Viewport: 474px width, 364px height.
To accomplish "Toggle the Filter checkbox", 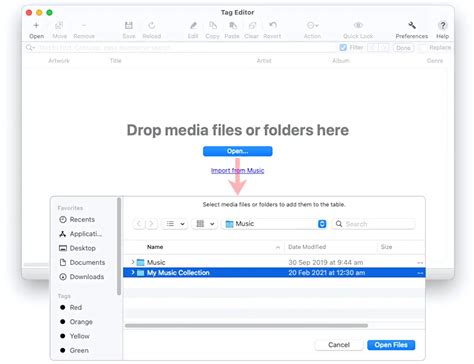I will [343, 47].
